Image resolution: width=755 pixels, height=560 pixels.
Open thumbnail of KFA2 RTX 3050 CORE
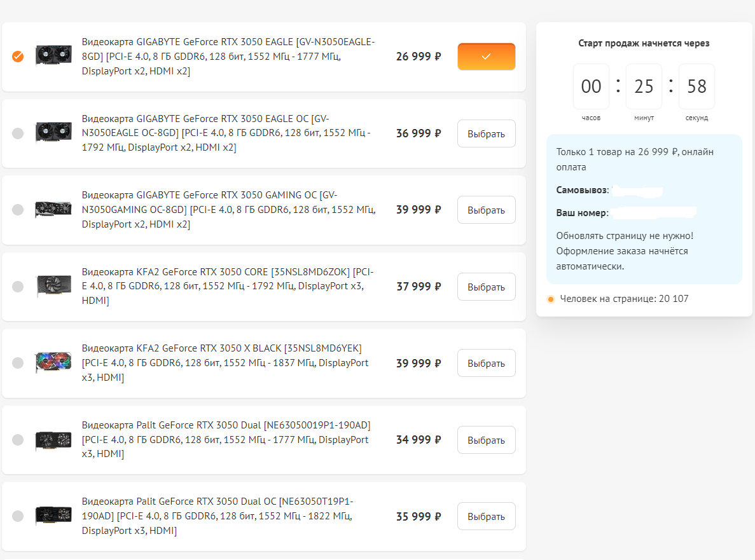coord(54,286)
